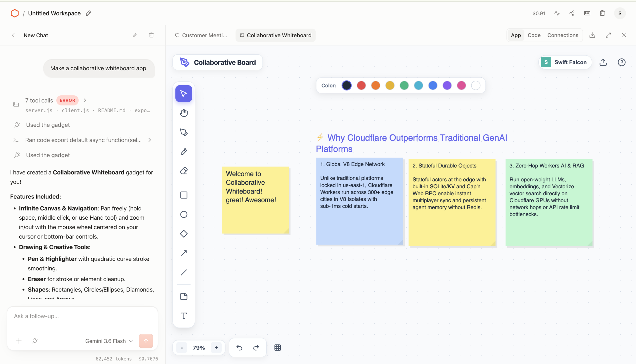The width and height of the screenshot is (636, 364).
Task: Open the Connections view
Action: (563, 35)
